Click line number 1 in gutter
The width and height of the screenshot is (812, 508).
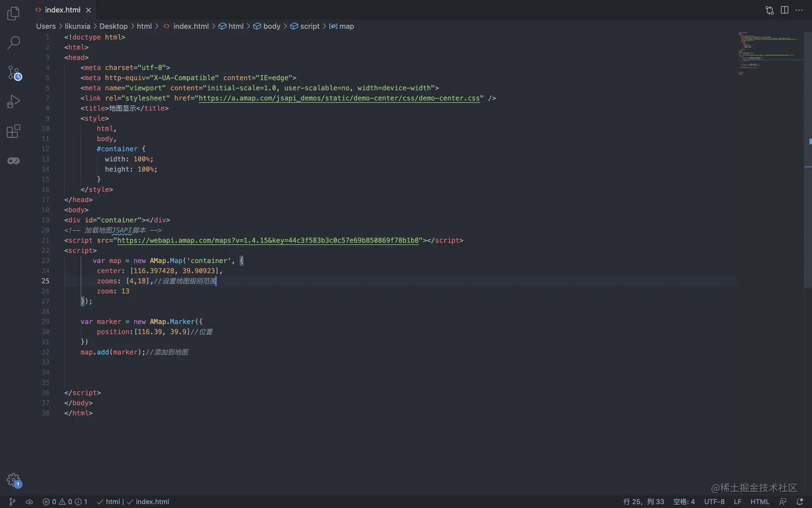47,37
